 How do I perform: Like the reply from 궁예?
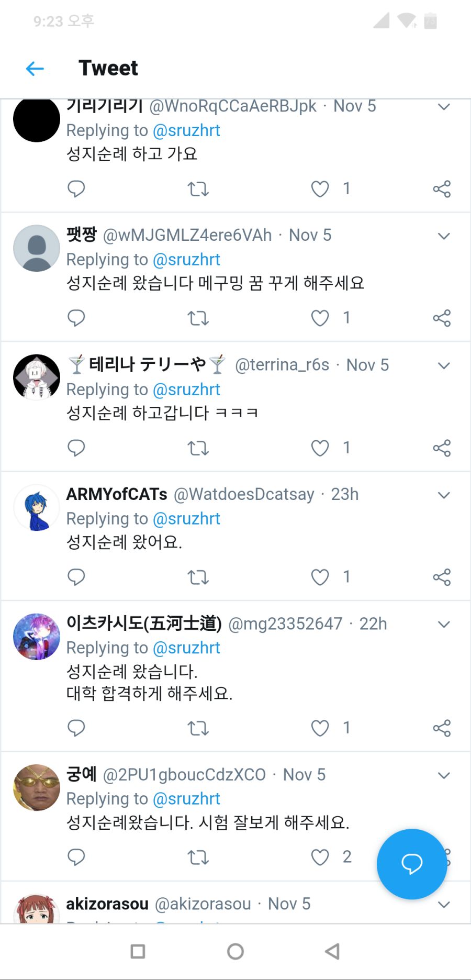[x=320, y=857]
